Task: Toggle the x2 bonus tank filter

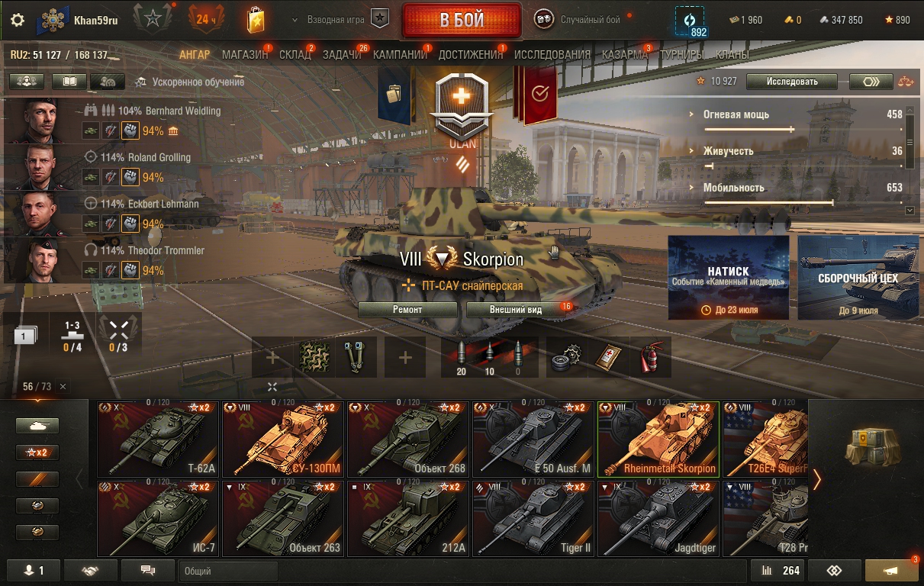Action: click(x=37, y=452)
